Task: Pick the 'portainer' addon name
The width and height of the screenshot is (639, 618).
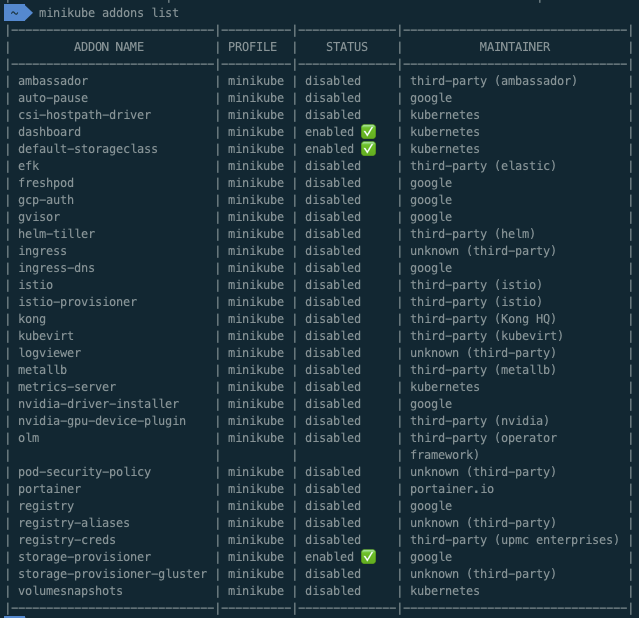Action: point(49,489)
